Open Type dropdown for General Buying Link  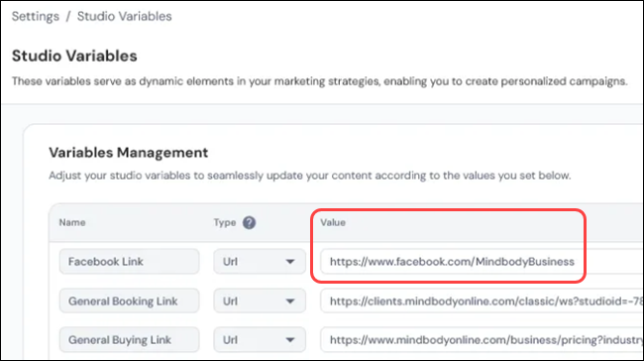point(260,339)
